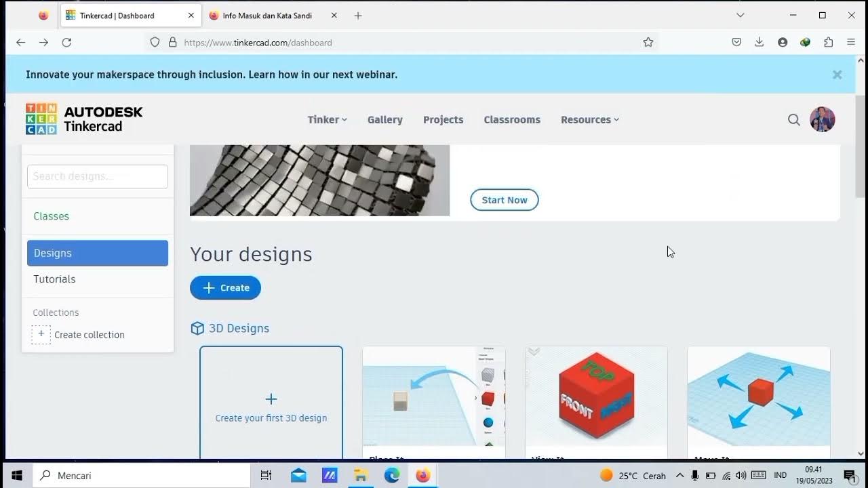The height and width of the screenshot is (488, 868).
Task: Open the 25°C Cerah weather widget
Action: [633, 476]
